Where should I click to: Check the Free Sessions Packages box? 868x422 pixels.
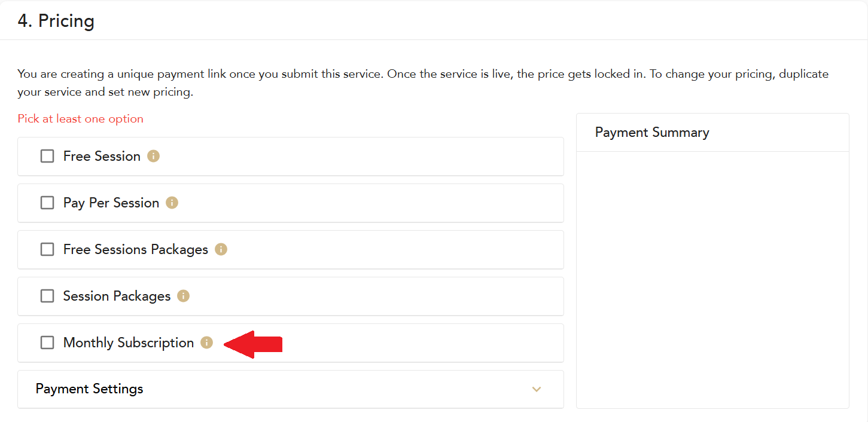click(47, 250)
